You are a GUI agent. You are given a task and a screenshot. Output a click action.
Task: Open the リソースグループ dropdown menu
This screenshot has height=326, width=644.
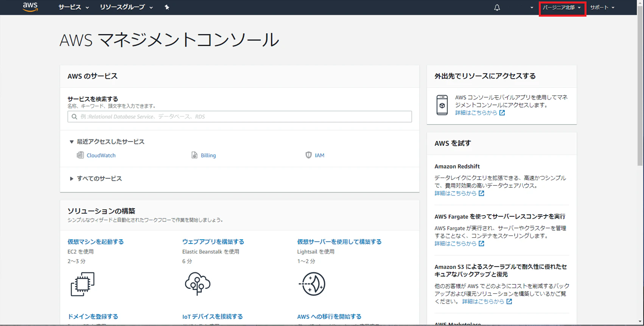click(126, 7)
